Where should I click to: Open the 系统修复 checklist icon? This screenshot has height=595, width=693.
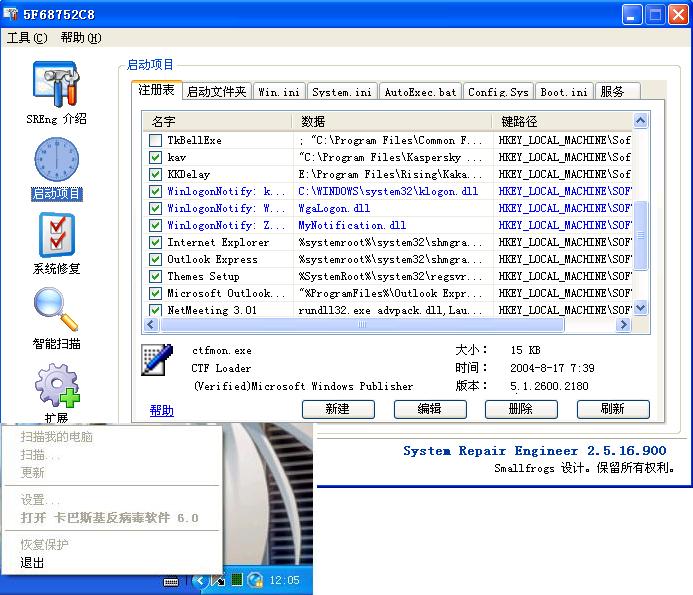tap(56, 235)
